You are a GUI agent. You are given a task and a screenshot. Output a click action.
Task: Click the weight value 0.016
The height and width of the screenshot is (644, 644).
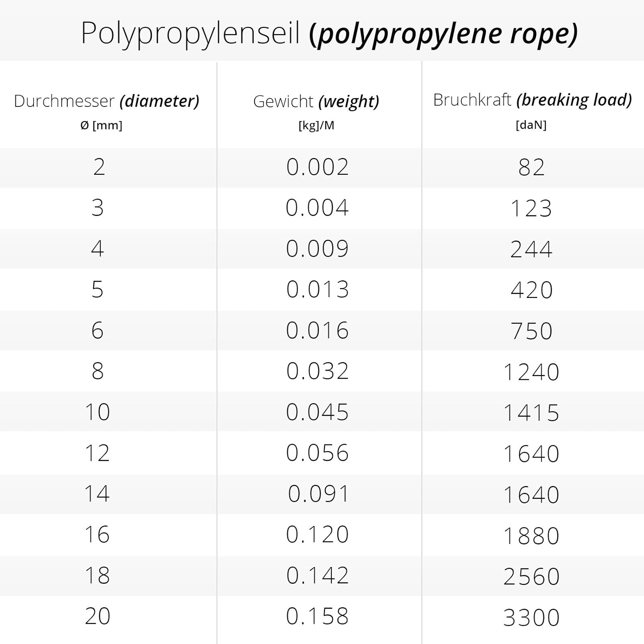click(x=317, y=331)
